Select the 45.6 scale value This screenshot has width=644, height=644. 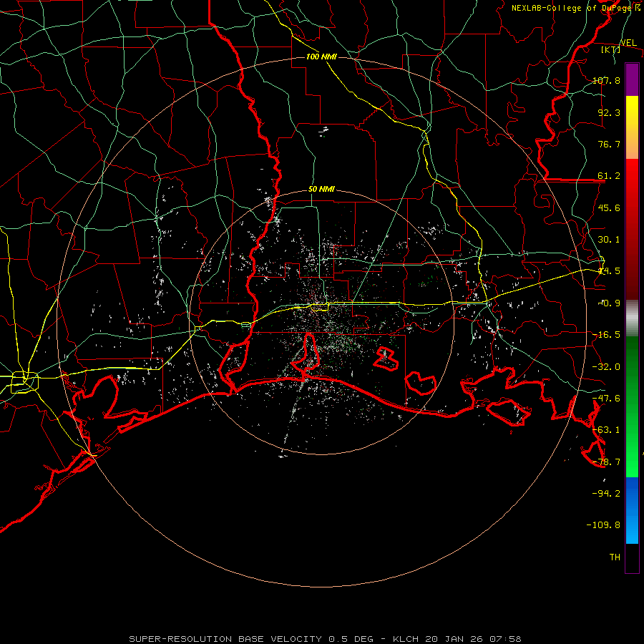[609, 208]
